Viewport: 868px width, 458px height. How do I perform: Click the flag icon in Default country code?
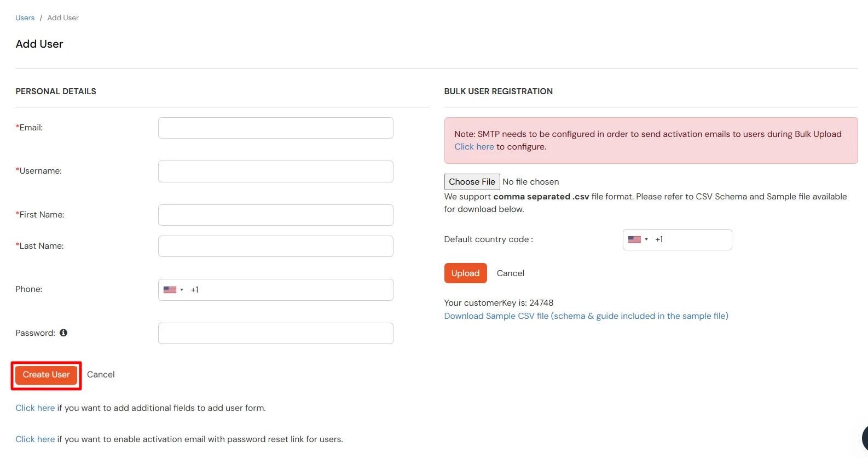tap(634, 239)
